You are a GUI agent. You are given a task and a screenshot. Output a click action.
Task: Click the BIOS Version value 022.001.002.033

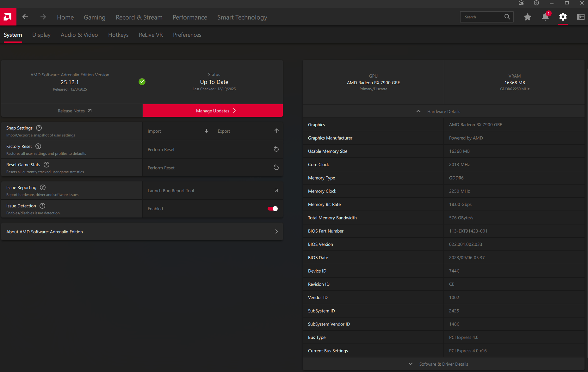466,244
